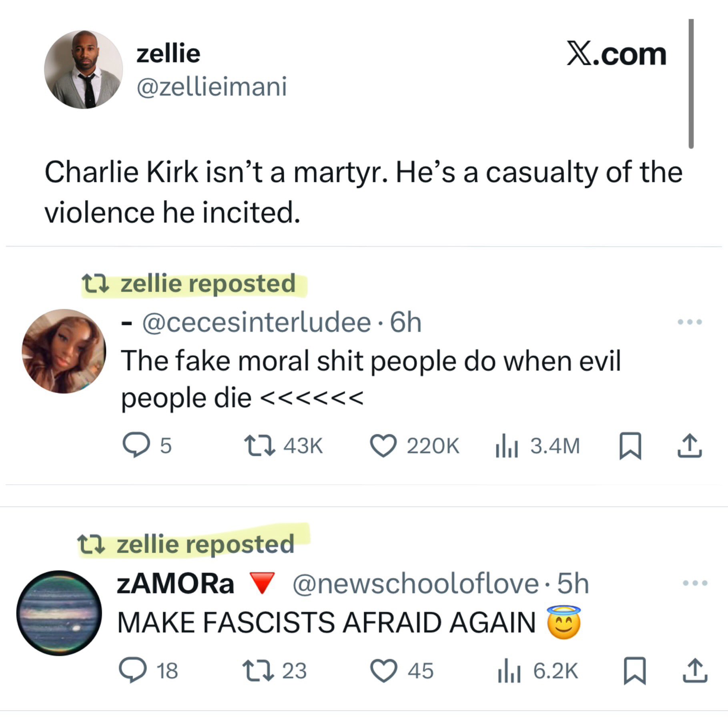Viewport: 728px width, 728px height.
Task: Bookmark the cecesinterludee post
Action: [x=630, y=445]
